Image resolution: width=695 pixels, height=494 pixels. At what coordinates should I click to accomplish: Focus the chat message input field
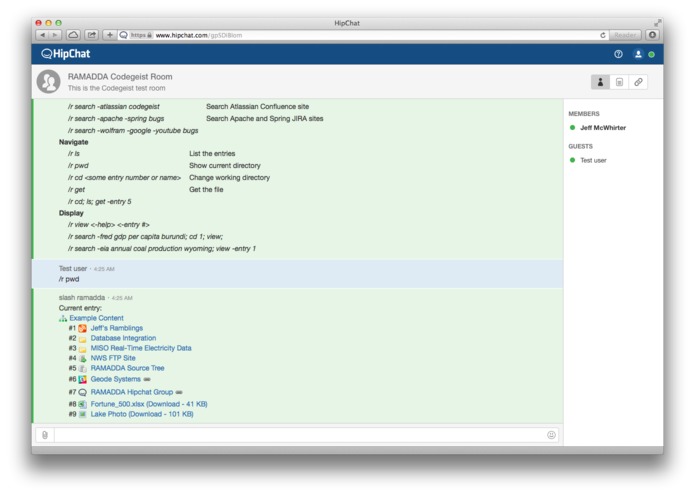point(300,435)
